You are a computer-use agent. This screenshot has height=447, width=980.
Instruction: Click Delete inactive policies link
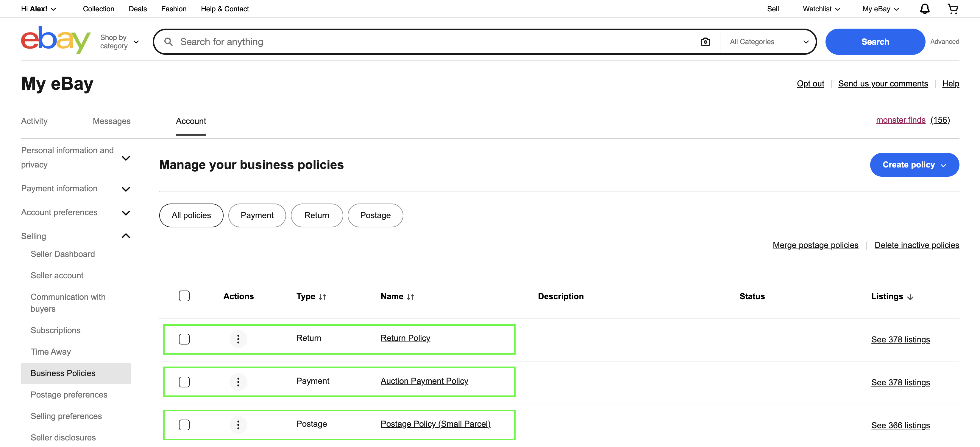click(x=917, y=245)
